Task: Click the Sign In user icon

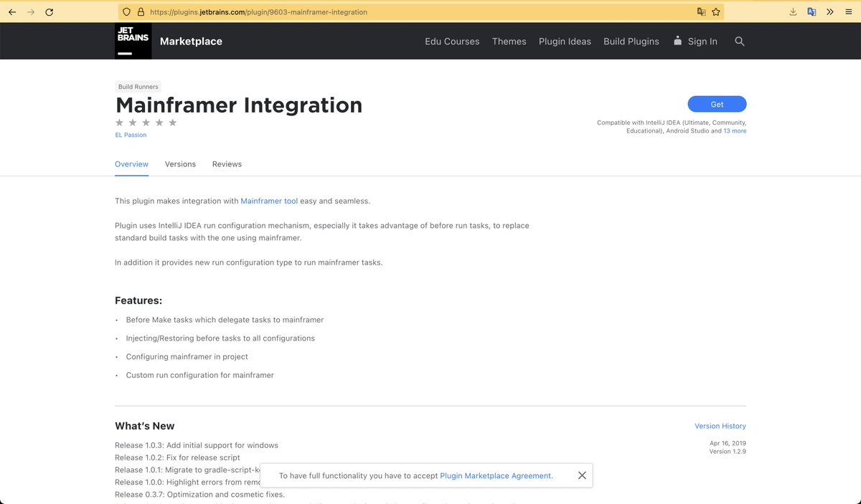Action: (677, 41)
